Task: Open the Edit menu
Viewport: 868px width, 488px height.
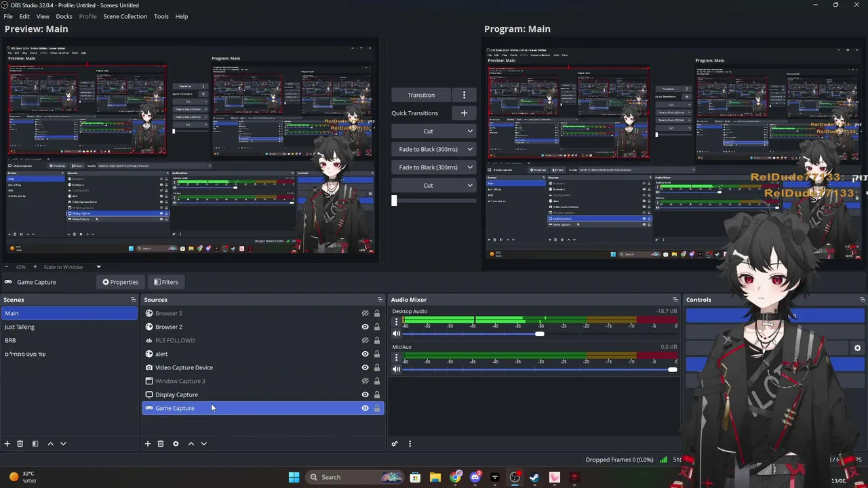Action: 24,16
